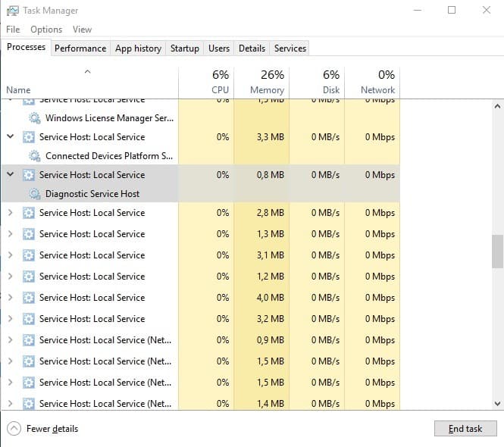Viewport: 504px width, 447px height.
Task: Expand the Service Host row using 3,1 MB
Action: tap(11, 255)
